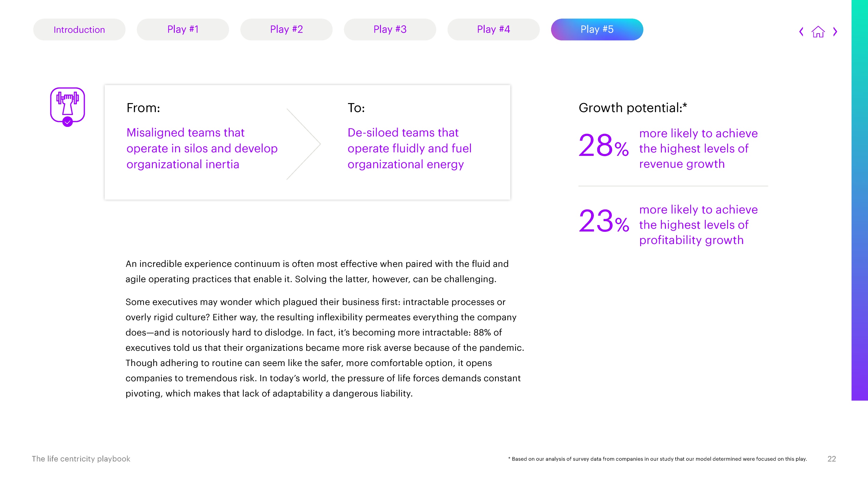Advance with the next page arrow

pyautogui.click(x=835, y=32)
